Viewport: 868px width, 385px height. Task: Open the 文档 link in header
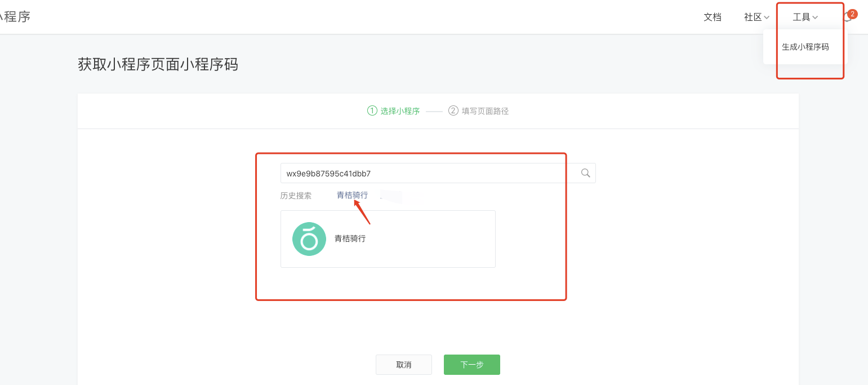[x=713, y=17]
